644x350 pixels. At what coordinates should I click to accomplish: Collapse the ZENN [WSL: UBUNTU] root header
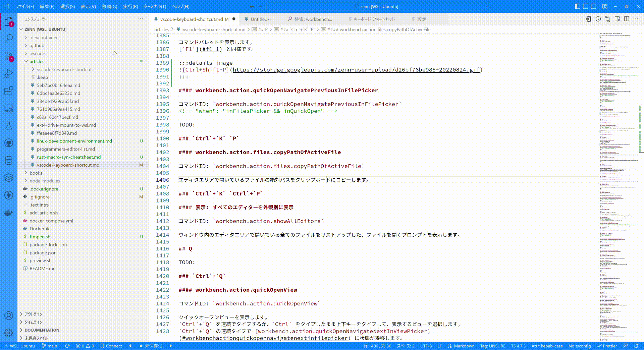coord(83,30)
